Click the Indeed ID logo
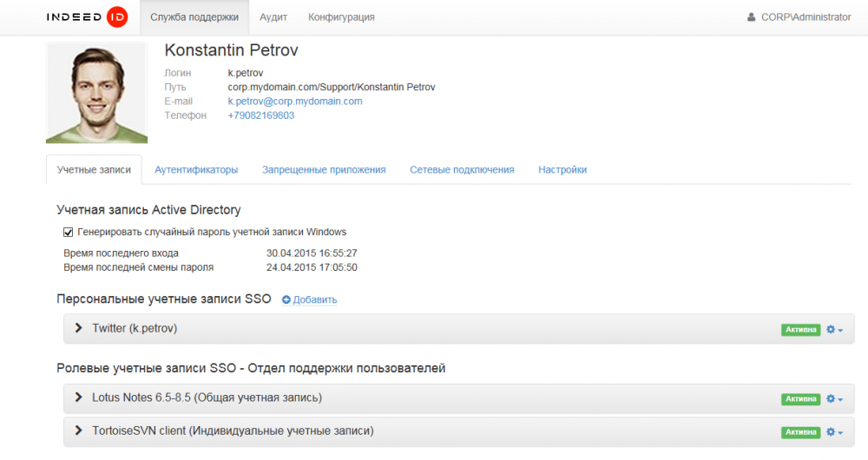The width and height of the screenshot is (868, 460). [x=87, y=17]
